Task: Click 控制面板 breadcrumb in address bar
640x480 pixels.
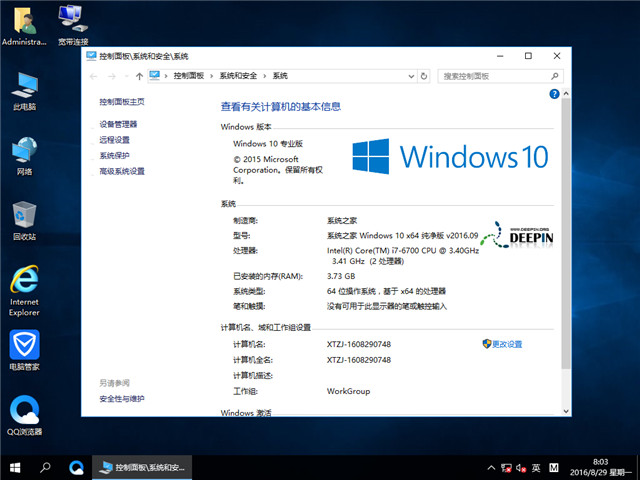Action: 188,75
